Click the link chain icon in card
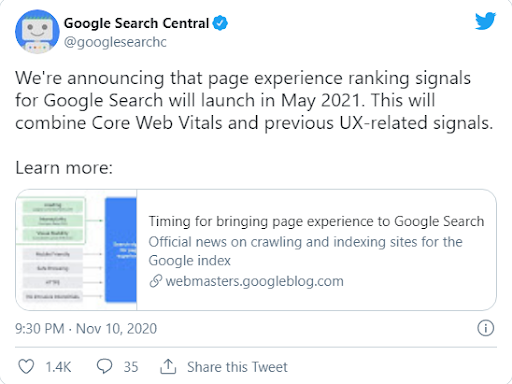Image resolution: width=512 pixels, height=384 pixels. click(x=156, y=281)
